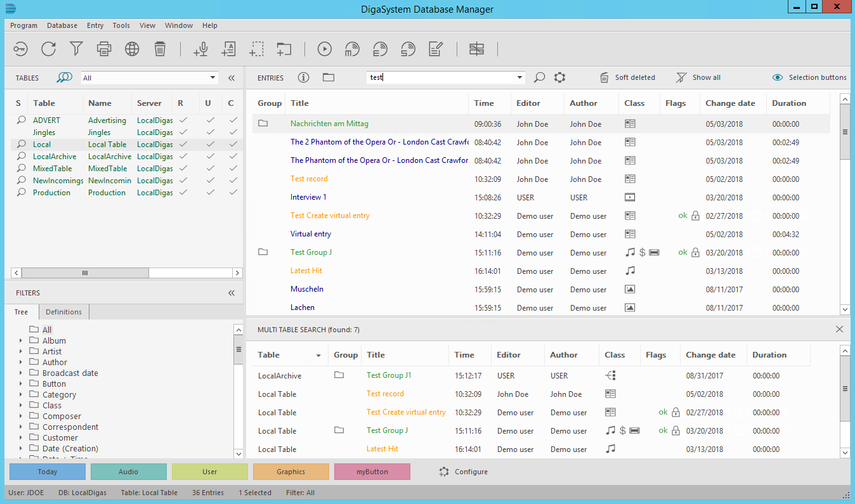The width and height of the screenshot is (855, 504).
Task: Select the Print icon in the toolbar
Action: [104, 49]
